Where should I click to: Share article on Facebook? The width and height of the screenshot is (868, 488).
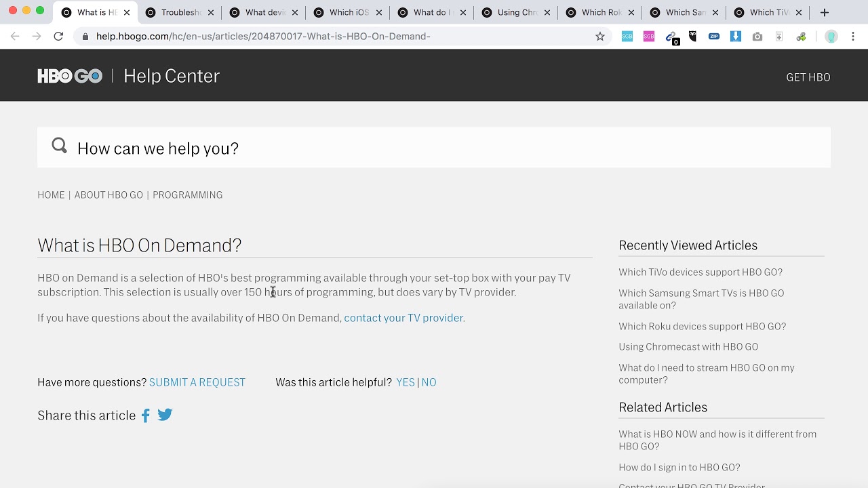[145, 415]
